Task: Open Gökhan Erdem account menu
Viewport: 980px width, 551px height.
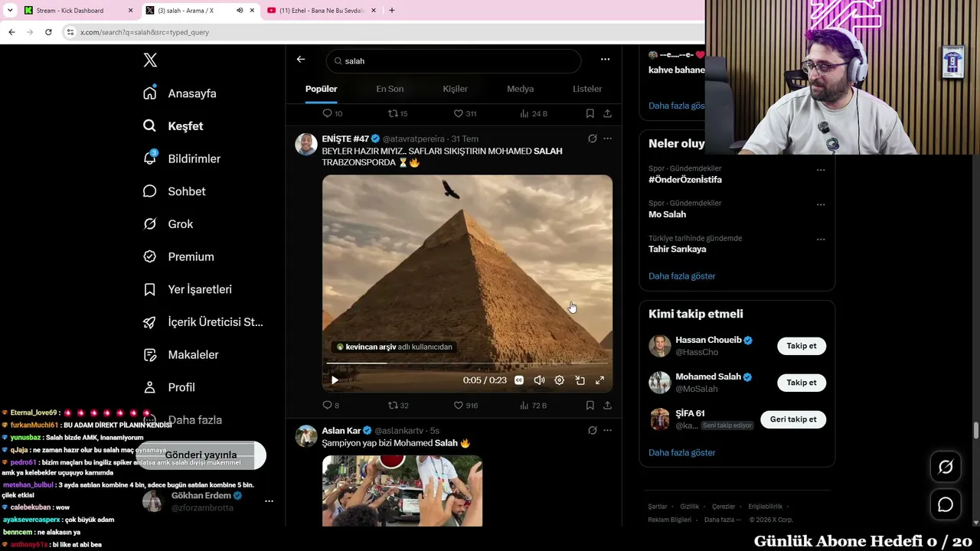Action: click(269, 501)
